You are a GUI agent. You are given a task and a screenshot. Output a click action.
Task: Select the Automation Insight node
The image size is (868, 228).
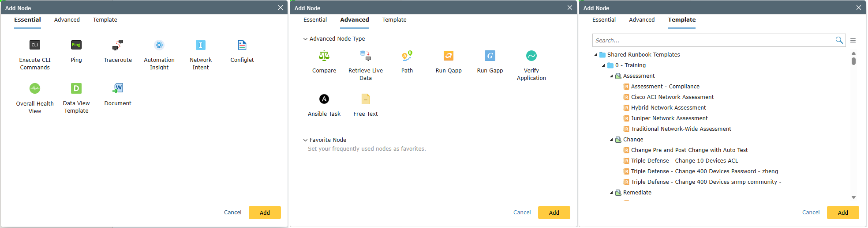tap(159, 45)
